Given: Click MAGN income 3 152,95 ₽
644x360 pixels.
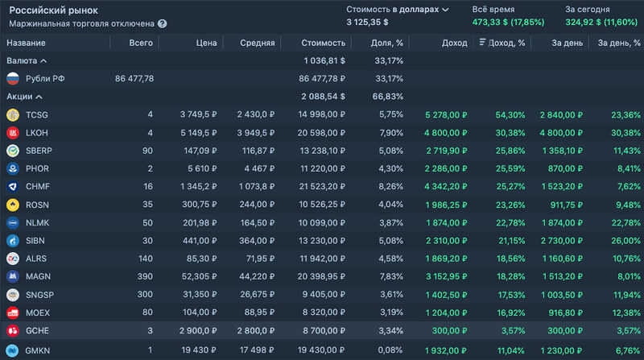Looking at the screenshot, I should 447,276.
